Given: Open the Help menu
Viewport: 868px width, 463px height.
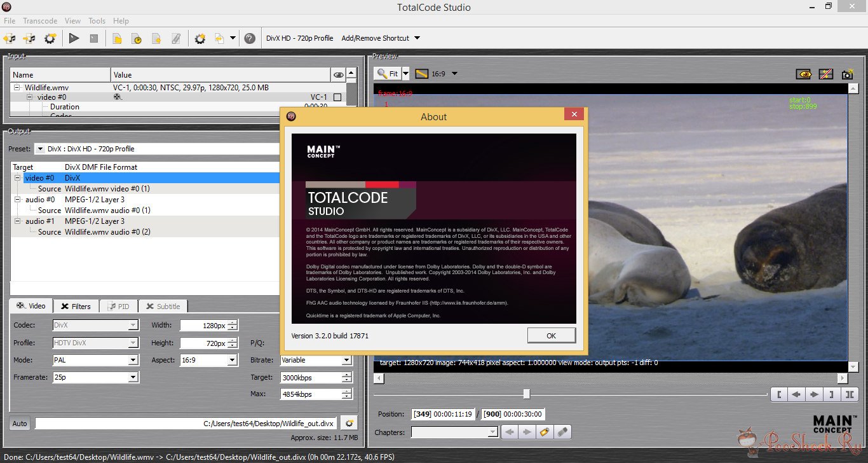Looking at the screenshot, I should [x=121, y=21].
